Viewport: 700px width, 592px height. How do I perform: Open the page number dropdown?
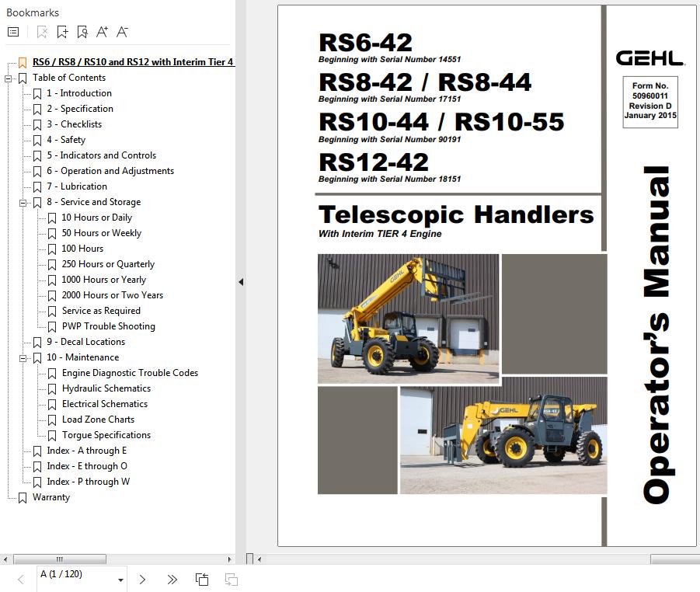[120, 580]
